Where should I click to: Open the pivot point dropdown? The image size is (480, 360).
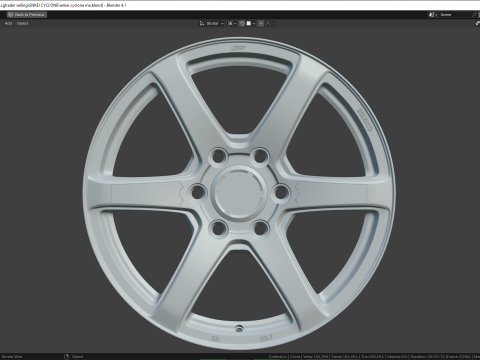tap(232, 23)
